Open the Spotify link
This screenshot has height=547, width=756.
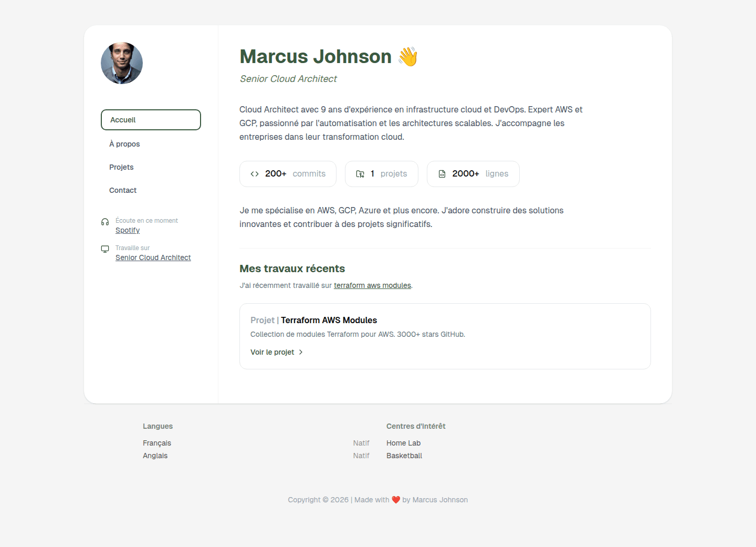coord(128,230)
